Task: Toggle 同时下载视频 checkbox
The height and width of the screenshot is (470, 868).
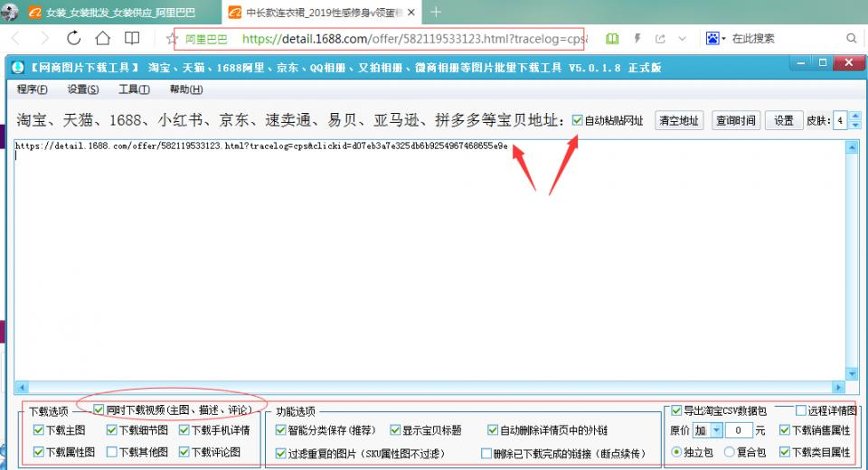Action: (x=99, y=409)
